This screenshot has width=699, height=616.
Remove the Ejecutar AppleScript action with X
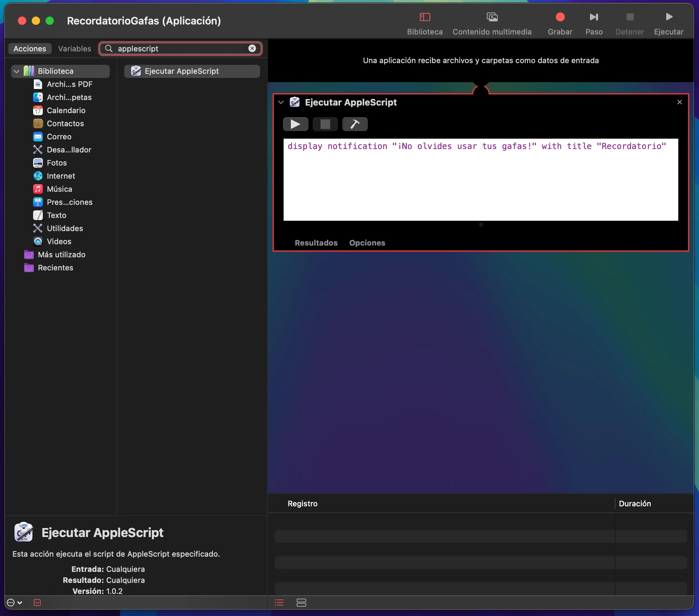[x=679, y=102]
